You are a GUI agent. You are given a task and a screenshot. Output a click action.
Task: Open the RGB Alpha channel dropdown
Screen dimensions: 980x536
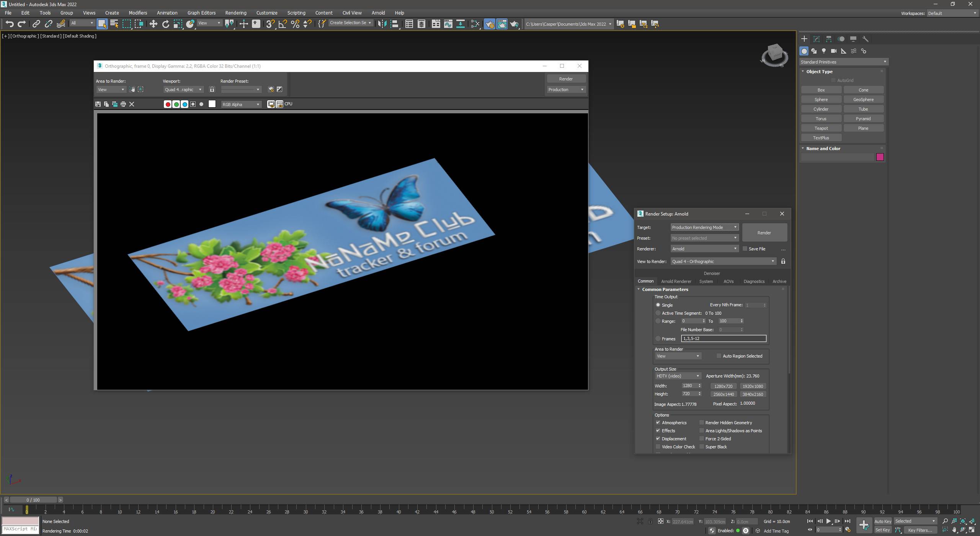241,104
